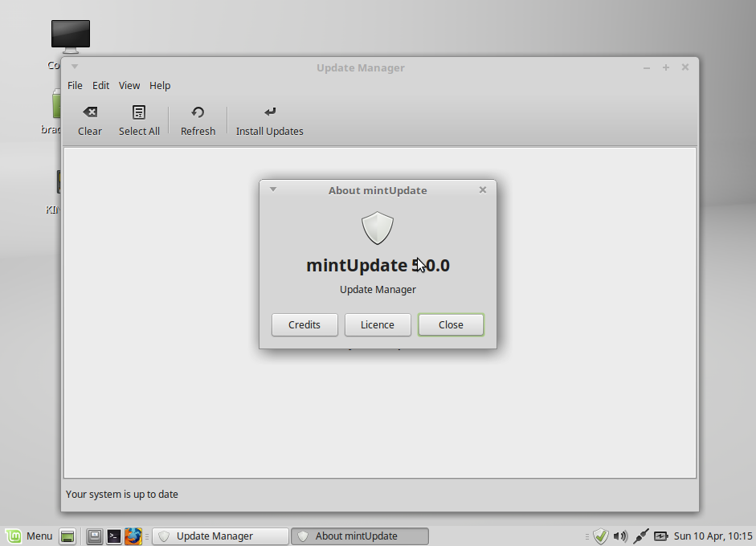Click the Clear toolbar button
This screenshot has height=546, width=756.
coord(90,121)
